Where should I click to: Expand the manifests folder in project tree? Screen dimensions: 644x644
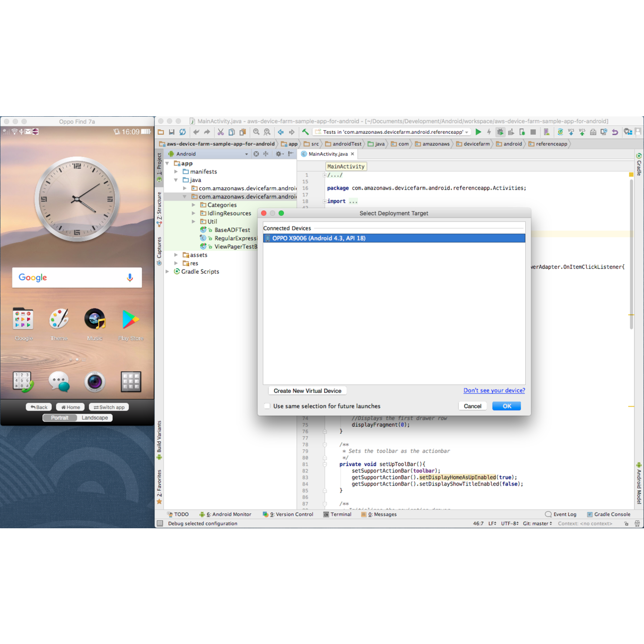[x=176, y=172]
